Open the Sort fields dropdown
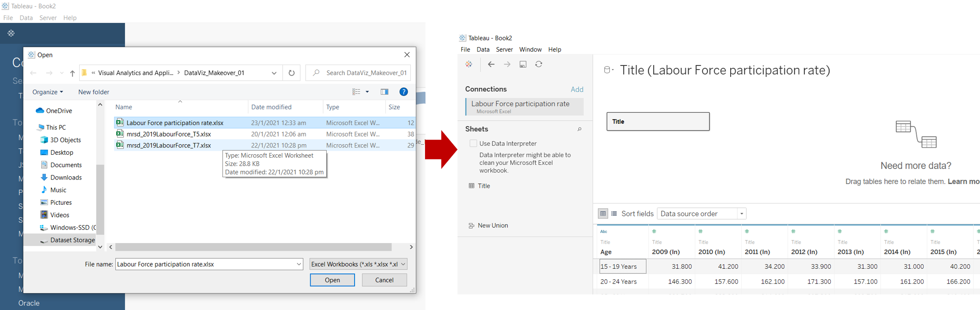This screenshot has width=980, height=310. coord(701,214)
